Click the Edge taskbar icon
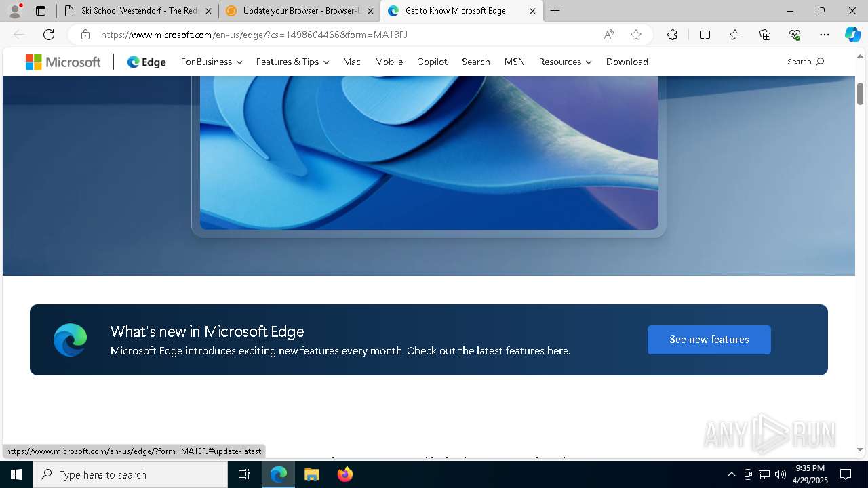This screenshot has width=868, height=488. pyautogui.click(x=279, y=474)
